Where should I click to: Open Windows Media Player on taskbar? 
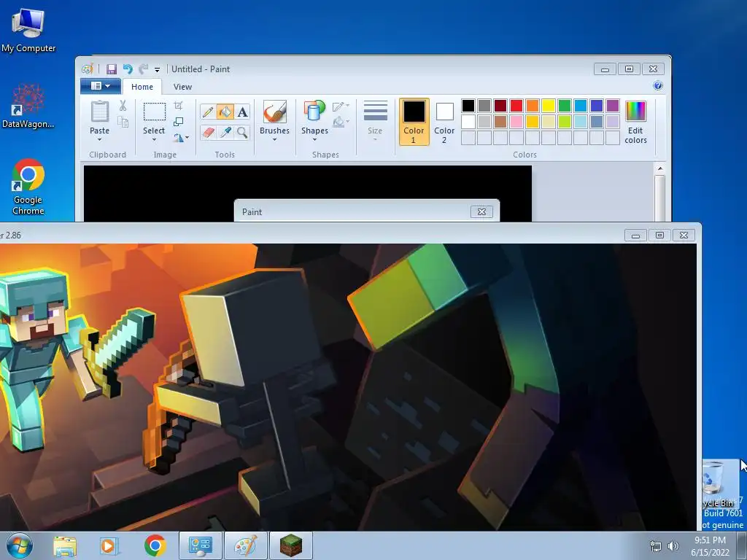point(109,546)
